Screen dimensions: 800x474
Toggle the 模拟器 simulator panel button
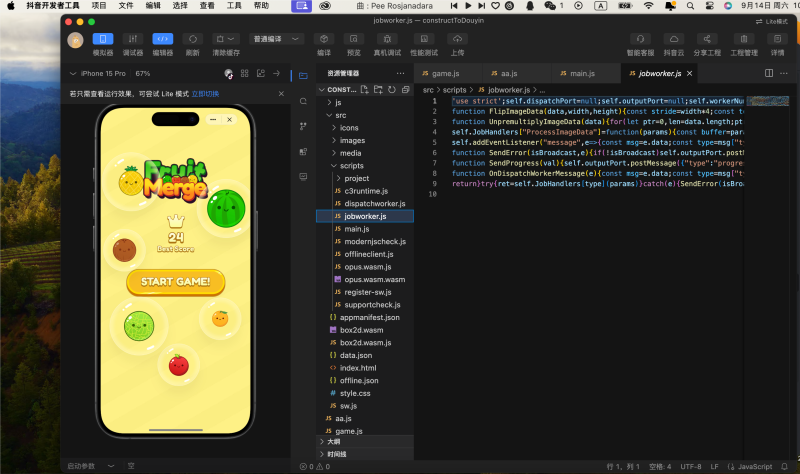pyautogui.click(x=103, y=39)
